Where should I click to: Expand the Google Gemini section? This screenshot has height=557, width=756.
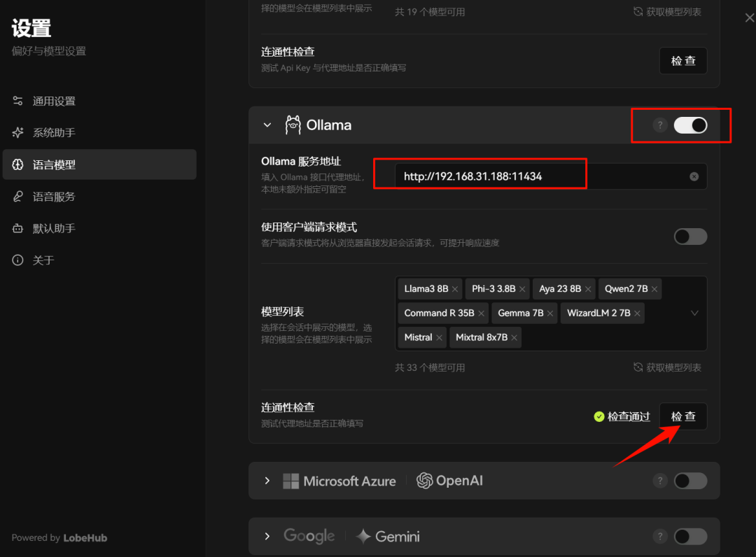point(267,536)
